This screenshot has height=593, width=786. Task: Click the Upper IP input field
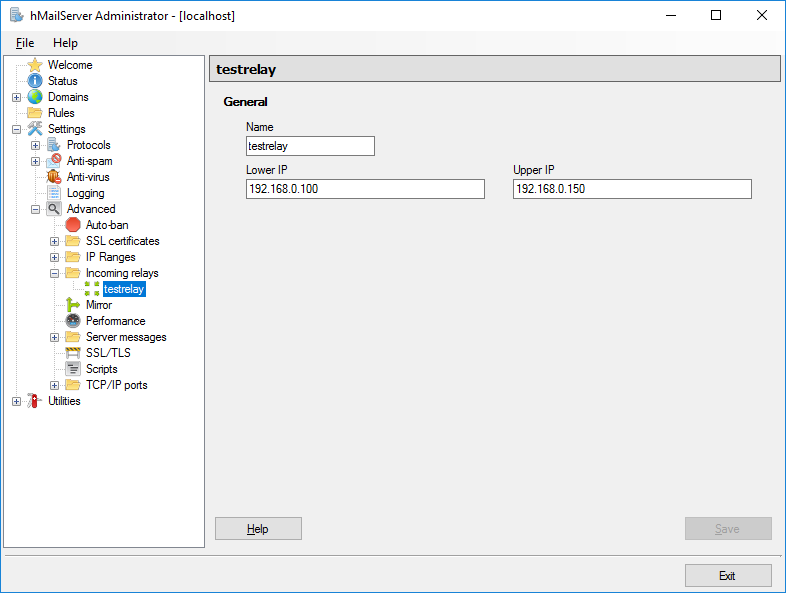[x=632, y=189]
